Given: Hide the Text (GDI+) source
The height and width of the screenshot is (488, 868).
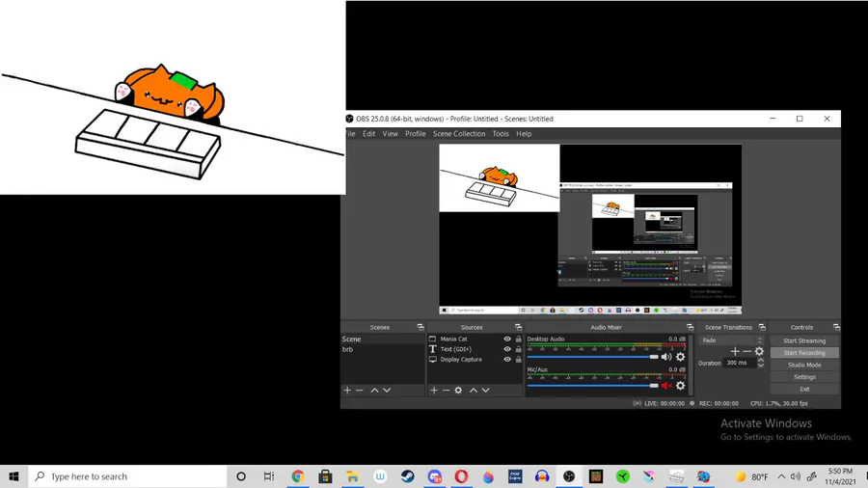Looking at the screenshot, I should pos(507,349).
